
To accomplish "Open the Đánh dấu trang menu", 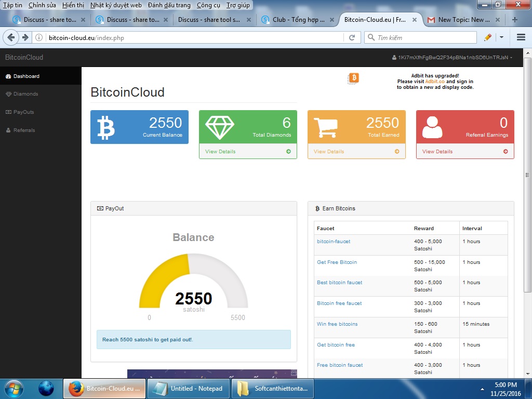I will point(169,5).
